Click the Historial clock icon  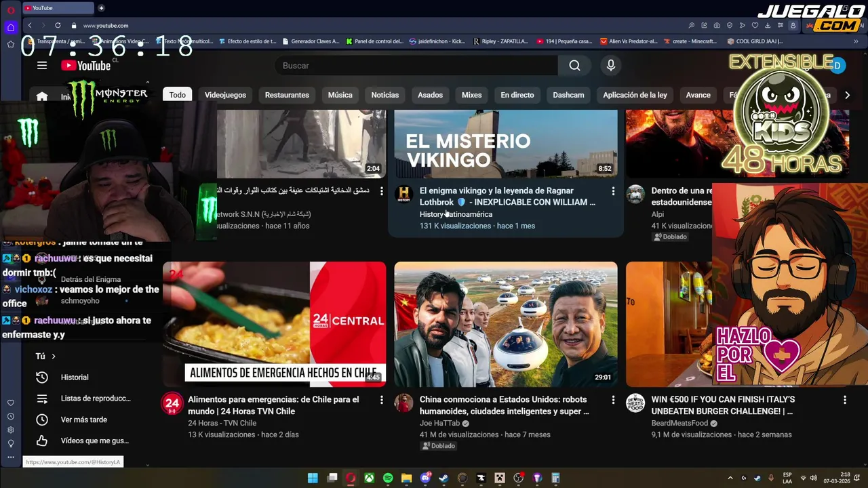click(42, 378)
